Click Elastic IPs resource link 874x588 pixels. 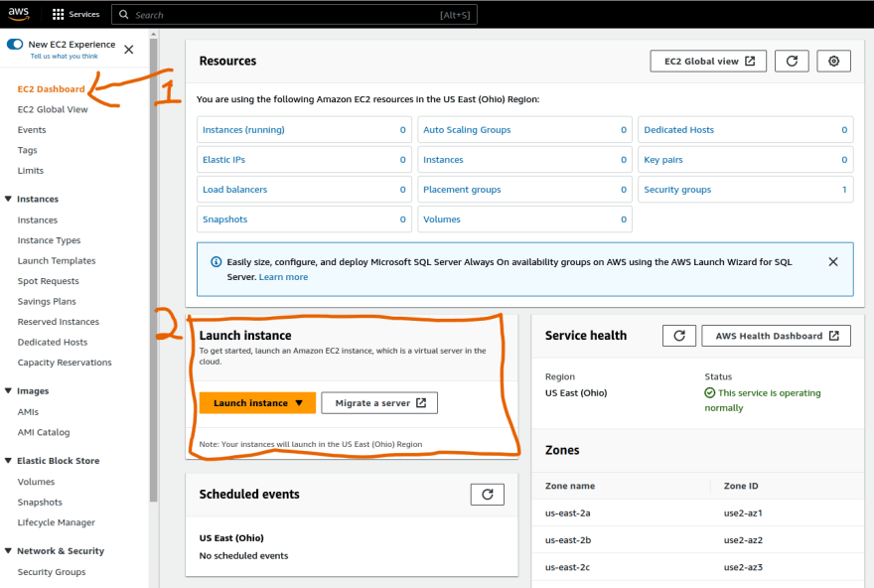click(224, 160)
